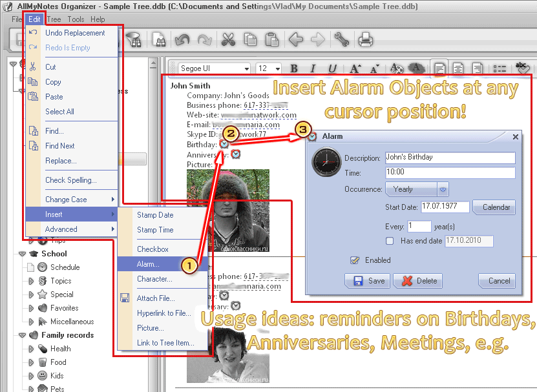This screenshot has height=392, width=537.
Task: Select Alarm... in the Insert submenu
Action: [162, 264]
